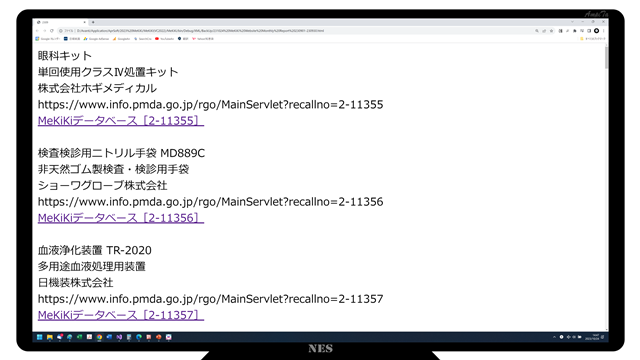Image resolution: width=640 pixels, height=360 pixels.
Task: Click the text 単回使用クラスⅣ処置キット
Action: pyautogui.click(x=108, y=72)
